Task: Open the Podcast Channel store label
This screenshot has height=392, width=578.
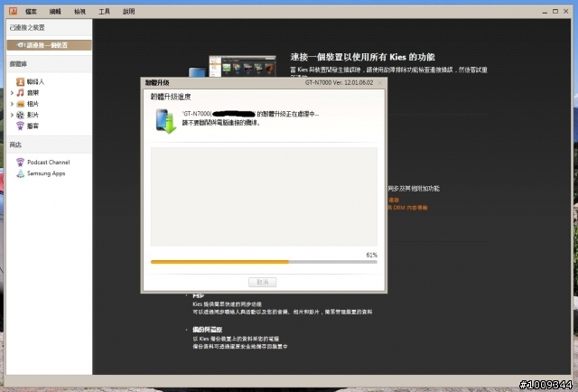Action: pyautogui.click(x=48, y=163)
